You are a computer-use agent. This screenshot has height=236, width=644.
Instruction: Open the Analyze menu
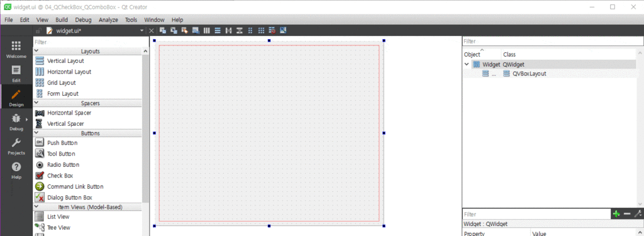108,20
